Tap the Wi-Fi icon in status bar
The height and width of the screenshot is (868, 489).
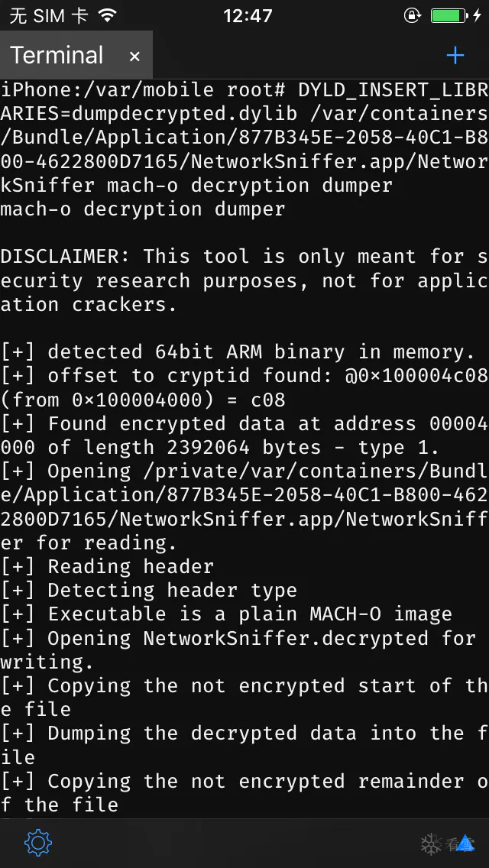coord(108,15)
